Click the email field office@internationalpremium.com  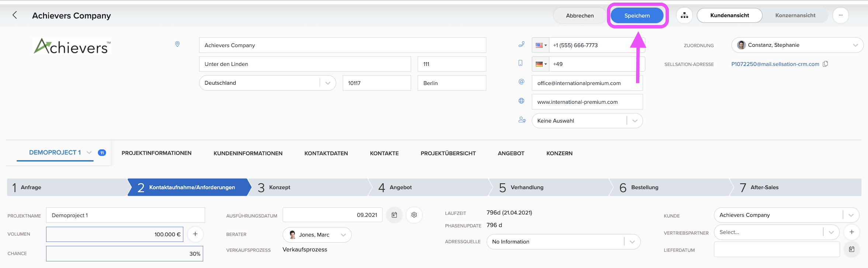point(587,83)
